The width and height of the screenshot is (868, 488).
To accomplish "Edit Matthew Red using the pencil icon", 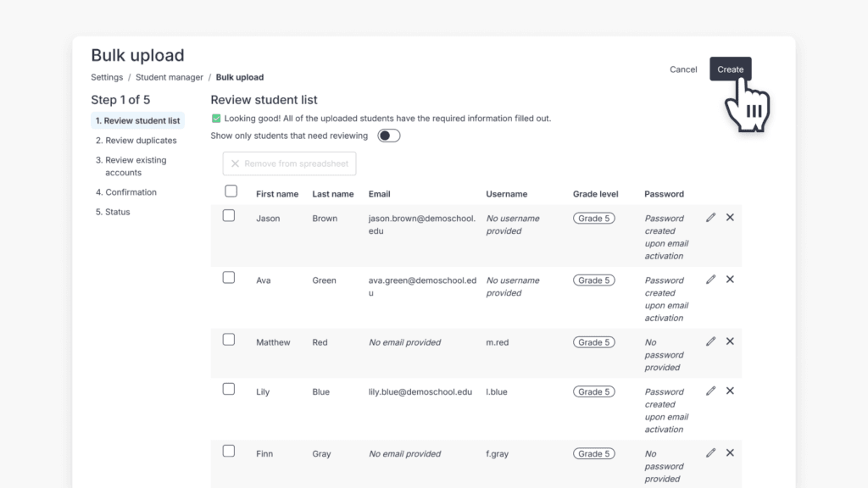I will [x=710, y=341].
